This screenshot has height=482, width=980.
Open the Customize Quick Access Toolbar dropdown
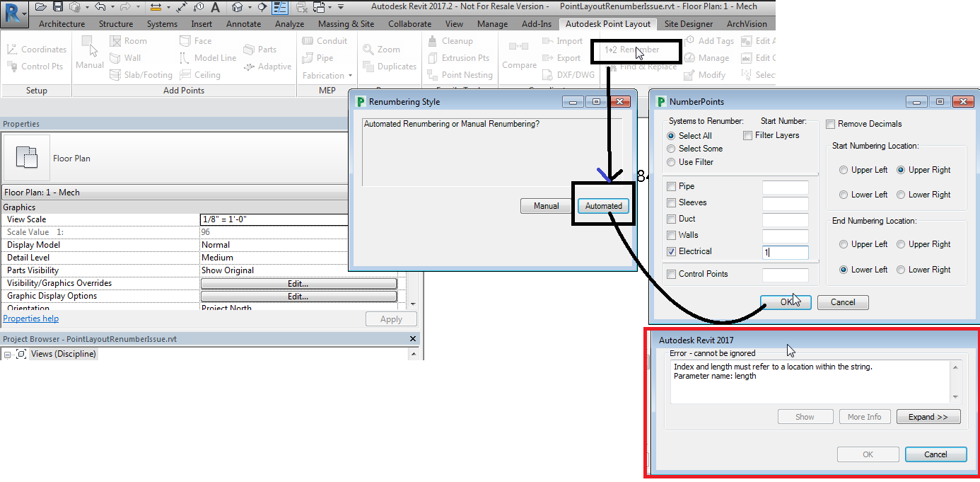pos(341,7)
